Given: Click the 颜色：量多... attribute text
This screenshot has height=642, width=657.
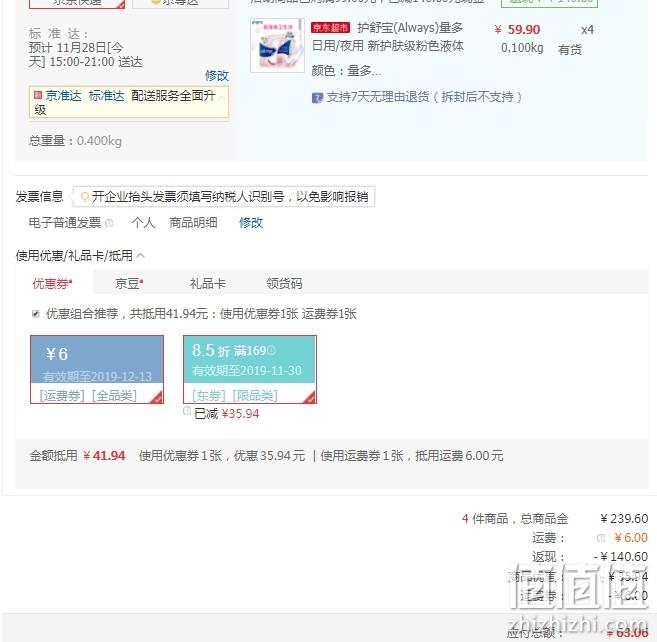Looking at the screenshot, I should 346,71.
